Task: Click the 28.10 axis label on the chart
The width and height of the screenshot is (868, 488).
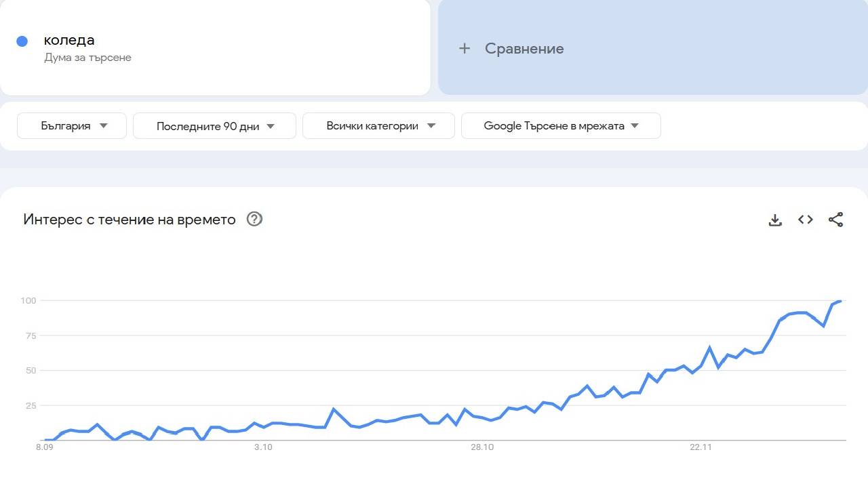Action: point(482,447)
